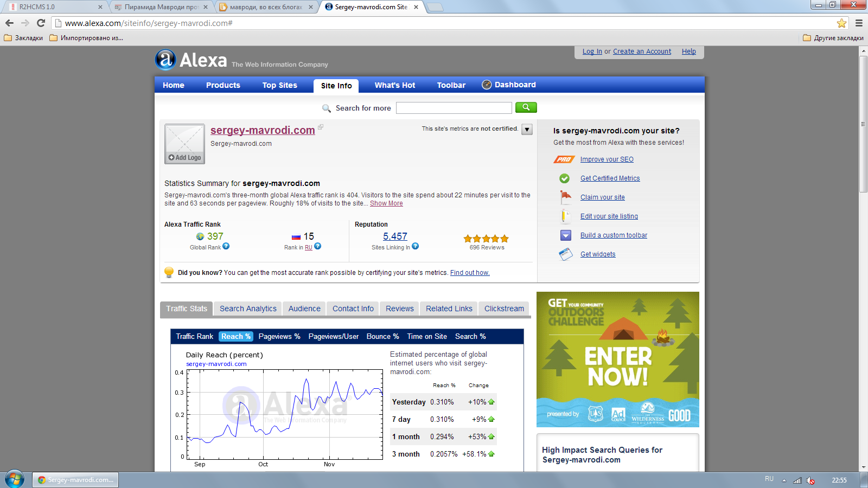Click Show More link in summary
868x488 pixels.
coord(386,203)
